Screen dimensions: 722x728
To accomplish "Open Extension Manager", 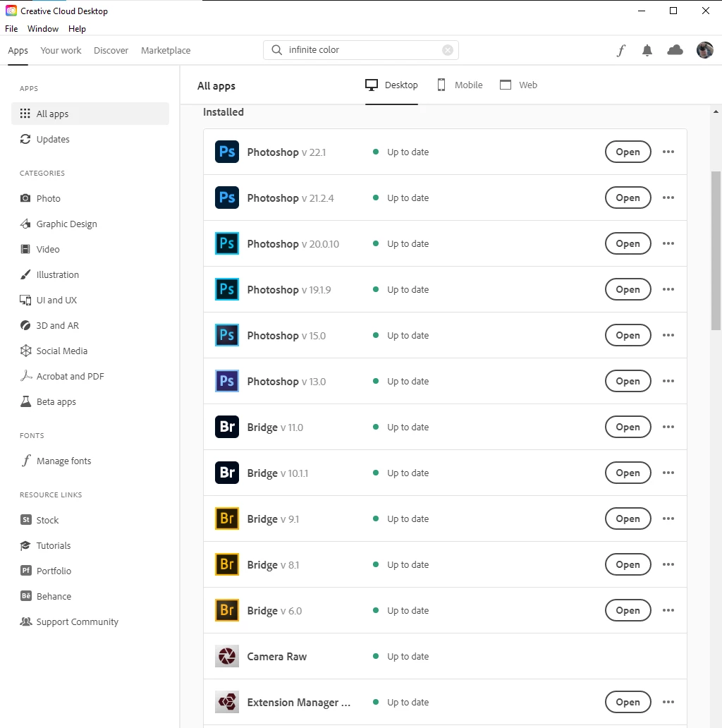I will tap(628, 703).
